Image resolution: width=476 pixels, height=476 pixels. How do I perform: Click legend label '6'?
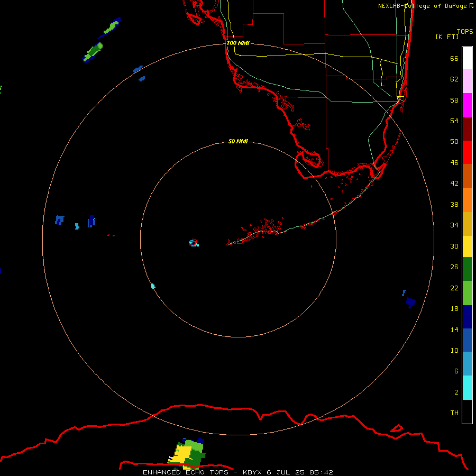pos(456,371)
